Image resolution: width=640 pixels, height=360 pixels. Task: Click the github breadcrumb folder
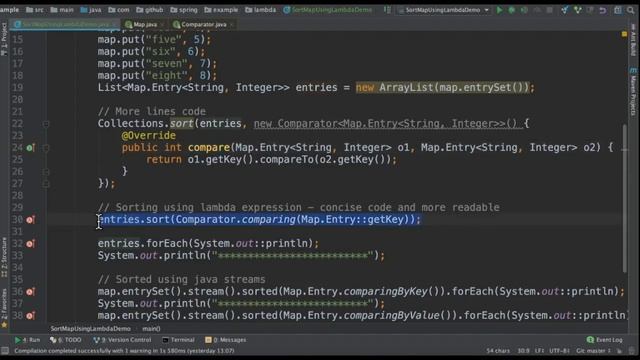[149, 10]
